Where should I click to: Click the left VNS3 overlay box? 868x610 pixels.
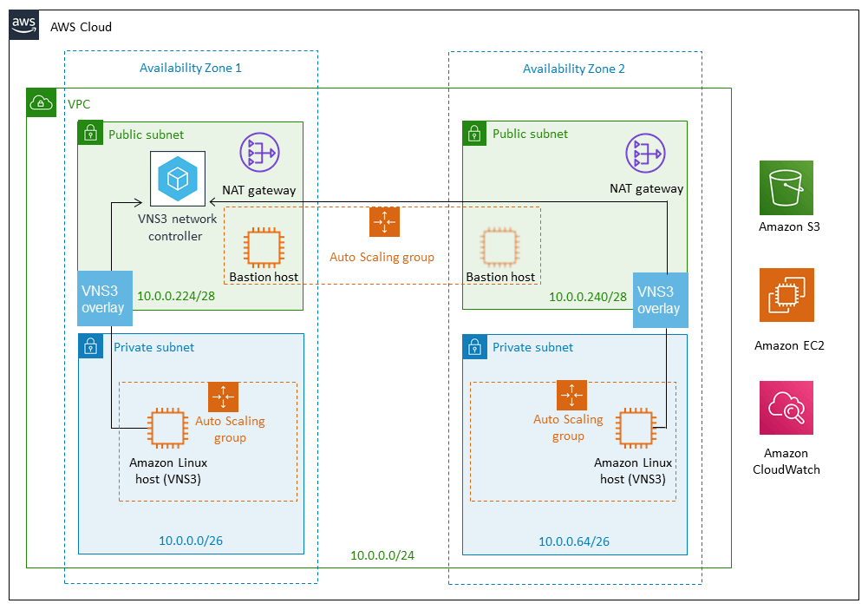click(x=105, y=298)
